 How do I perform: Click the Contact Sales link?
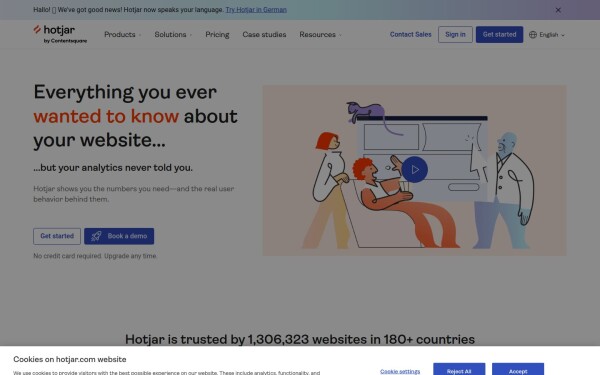pyautogui.click(x=410, y=34)
